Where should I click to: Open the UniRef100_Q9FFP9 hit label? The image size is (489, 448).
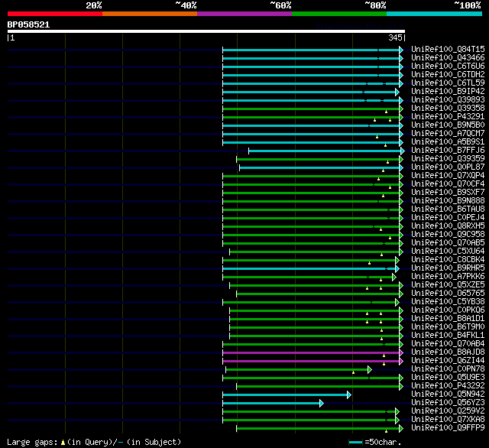point(448,428)
